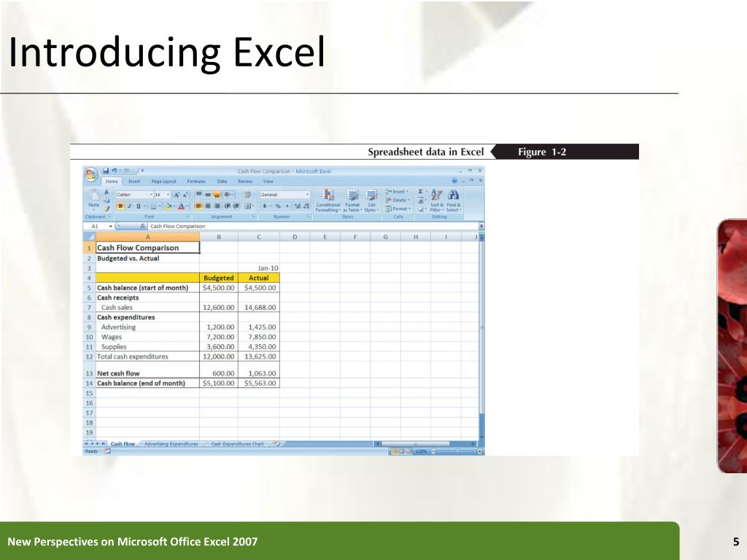The width and height of the screenshot is (747, 560).
Task: Switch to the Page Layout ribbon tab
Action: point(164,182)
